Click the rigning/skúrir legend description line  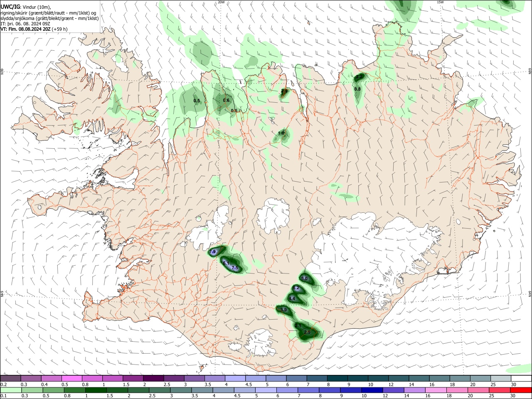click(48, 13)
